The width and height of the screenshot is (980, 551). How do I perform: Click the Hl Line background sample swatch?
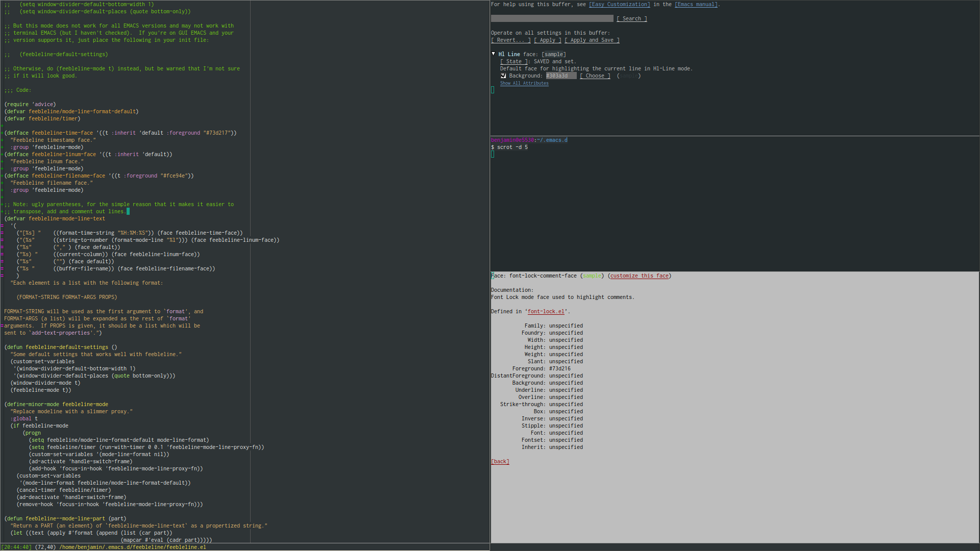pos(628,76)
